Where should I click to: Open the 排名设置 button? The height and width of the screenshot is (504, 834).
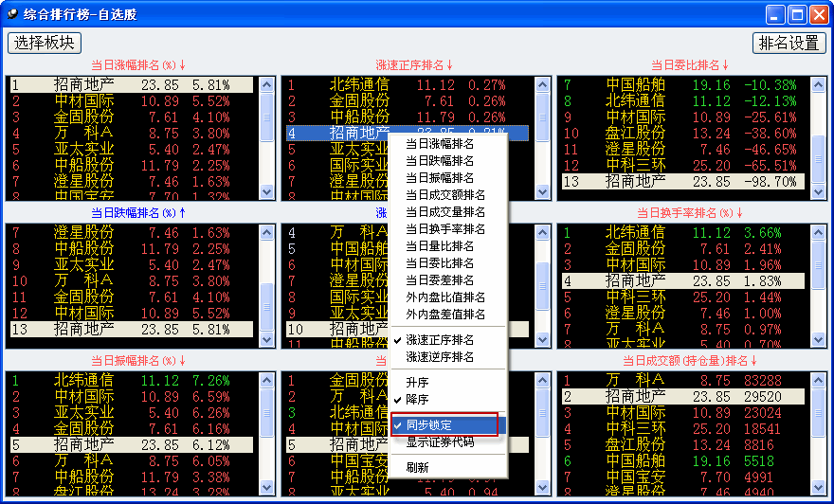pyautogui.click(x=789, y=43)
